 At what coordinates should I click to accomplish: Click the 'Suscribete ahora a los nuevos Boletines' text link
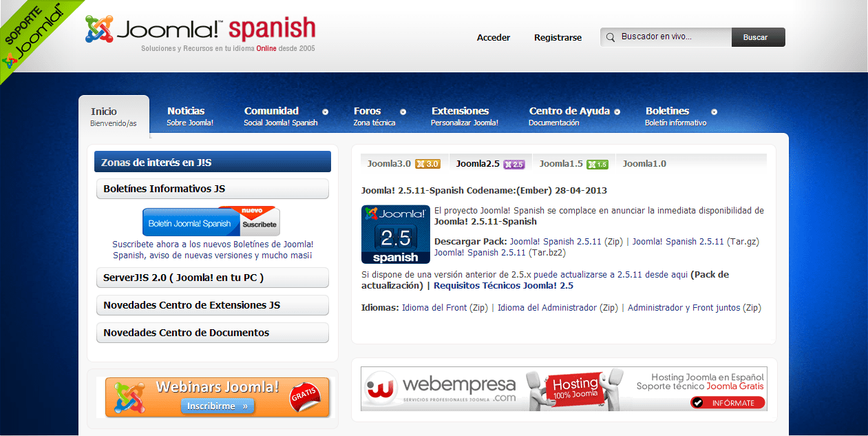[x=213, y=250]
